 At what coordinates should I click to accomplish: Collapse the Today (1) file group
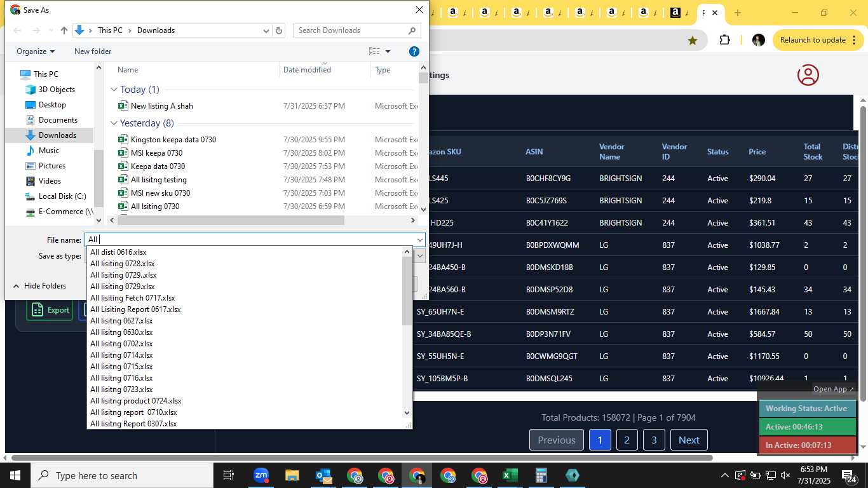114,90
